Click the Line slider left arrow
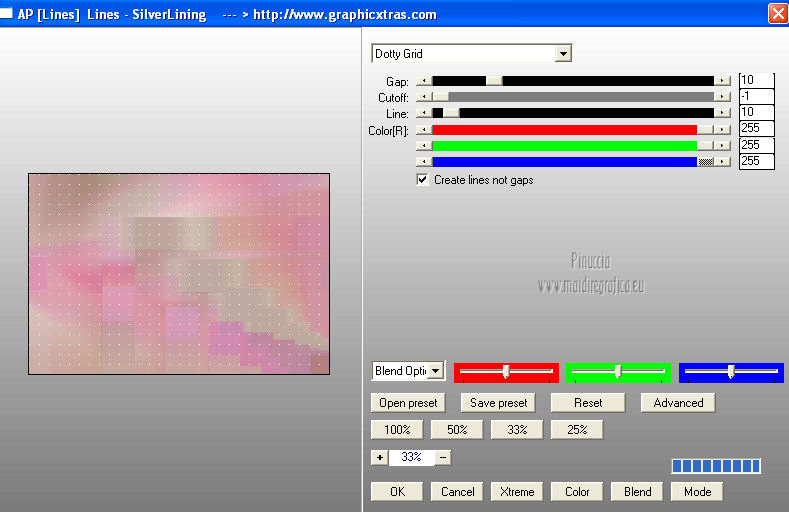Screen dimensions: 789x512 (424, 113)
